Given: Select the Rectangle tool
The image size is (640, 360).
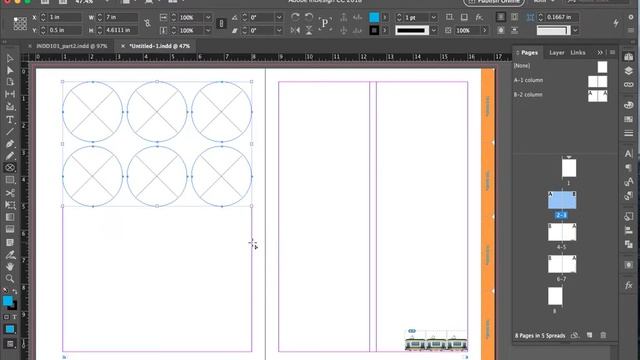Looking at the screenshot, I should point(10,180).
